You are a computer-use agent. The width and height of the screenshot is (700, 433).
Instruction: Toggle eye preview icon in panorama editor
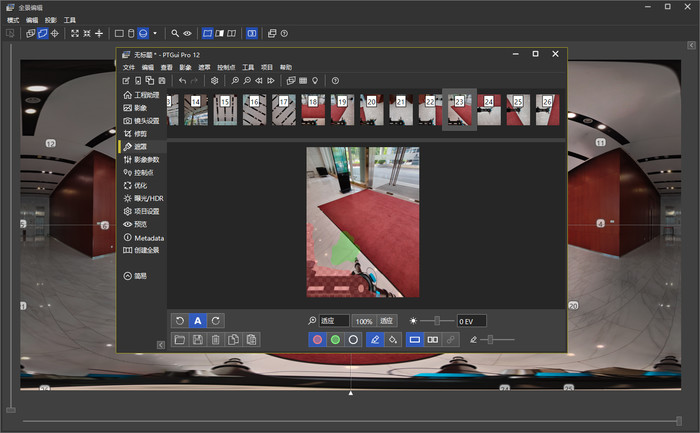[x=188, y=33]
